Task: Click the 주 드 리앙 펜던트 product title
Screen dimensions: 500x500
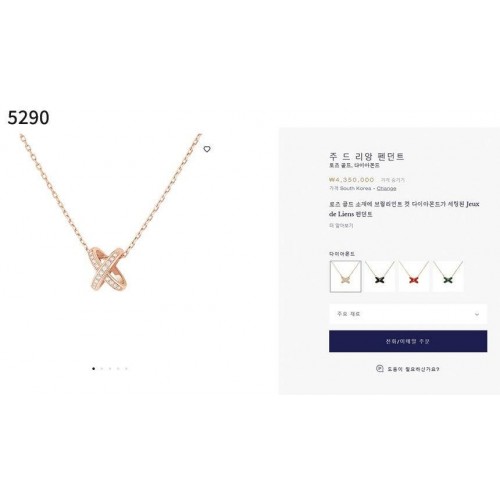Action: click(367, 156)
